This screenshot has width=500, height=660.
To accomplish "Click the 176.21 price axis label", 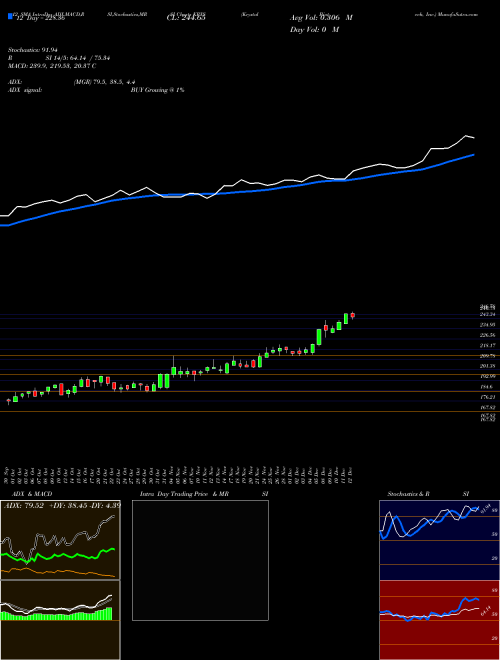I will (487, 397).
